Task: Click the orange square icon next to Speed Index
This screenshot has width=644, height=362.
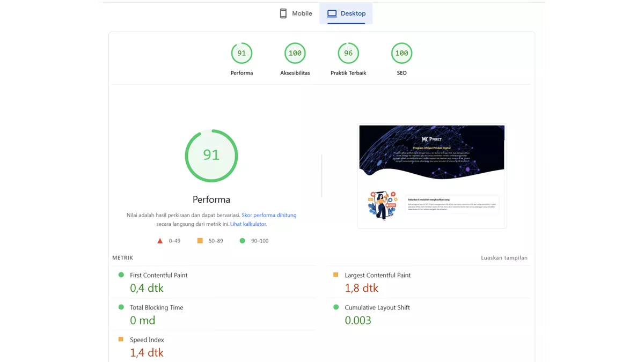Action: point(122,339)
